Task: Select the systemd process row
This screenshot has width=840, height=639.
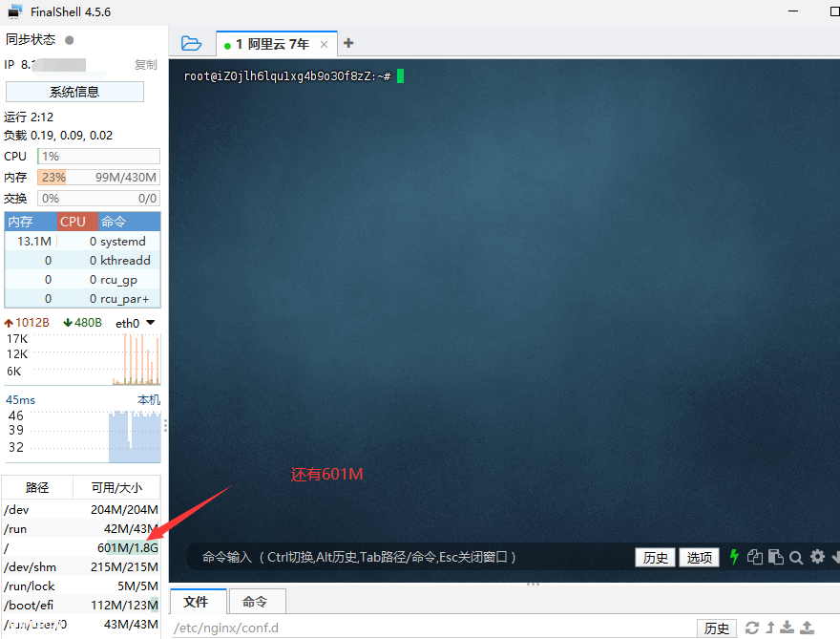Action: [x=82, y=242]
